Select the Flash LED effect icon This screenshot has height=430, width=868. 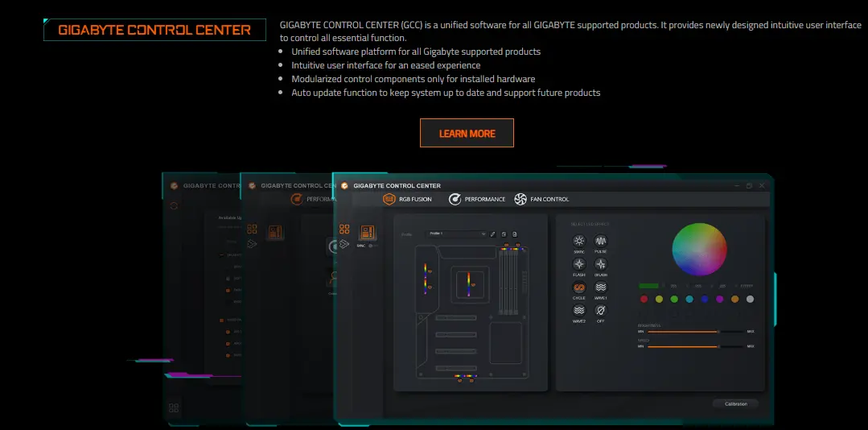point(578,264)
